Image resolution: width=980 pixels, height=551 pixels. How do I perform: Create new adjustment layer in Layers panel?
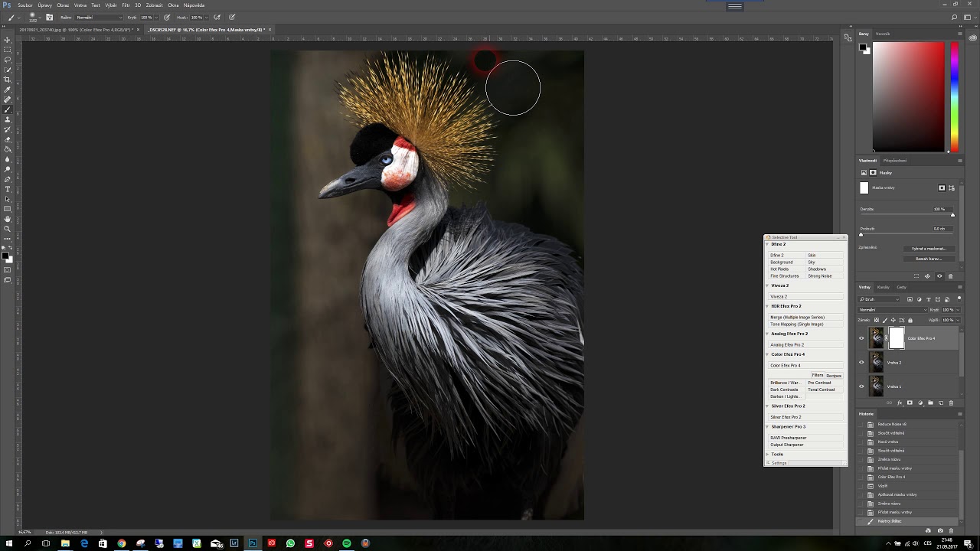coord(920,403)
